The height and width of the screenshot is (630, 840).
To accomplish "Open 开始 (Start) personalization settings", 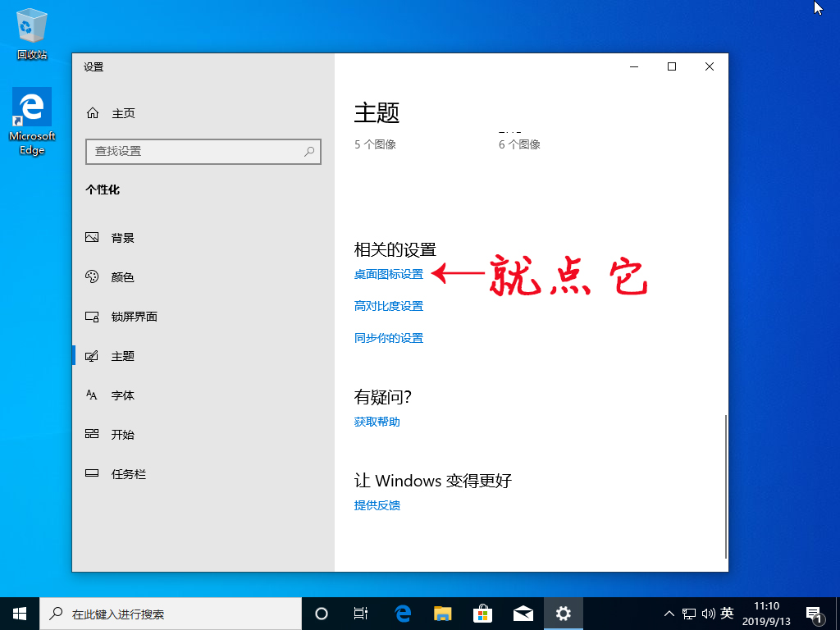I will (x=121, y=434).
